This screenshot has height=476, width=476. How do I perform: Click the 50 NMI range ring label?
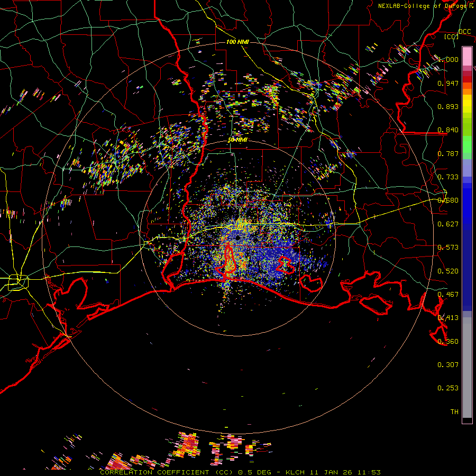(x=237, y=140)
